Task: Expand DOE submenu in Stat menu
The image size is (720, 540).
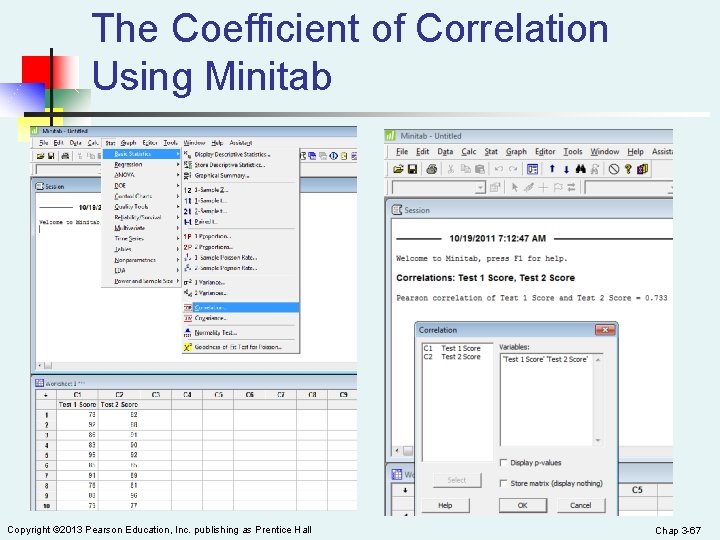Action: (142, 186)
